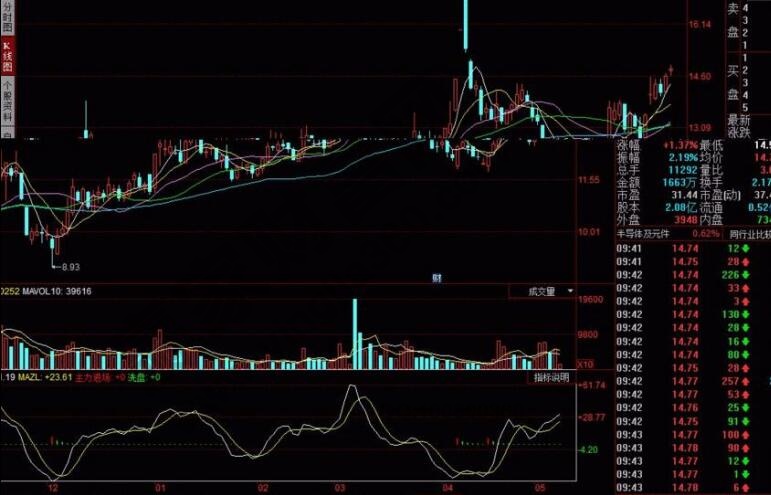
Task: Click the 财 finance marker on chart
Action: click(x=437, y=277)
